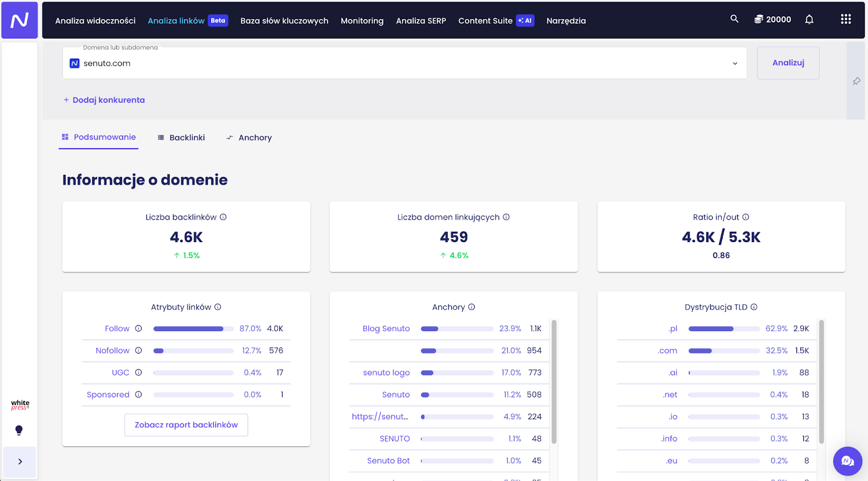Click the Dystrybucja TLD scrollbar

click(821, 382)
